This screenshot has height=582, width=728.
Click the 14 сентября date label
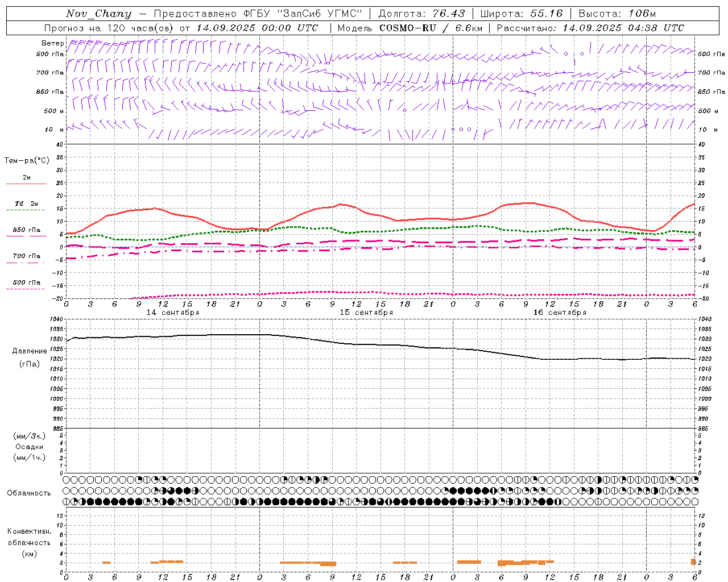[173, 313]
